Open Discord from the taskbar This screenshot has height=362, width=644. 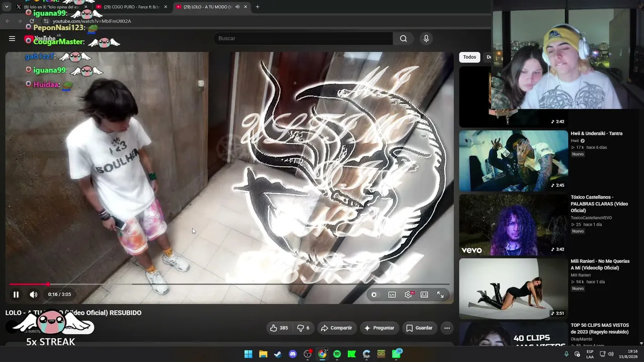[293, 354]
